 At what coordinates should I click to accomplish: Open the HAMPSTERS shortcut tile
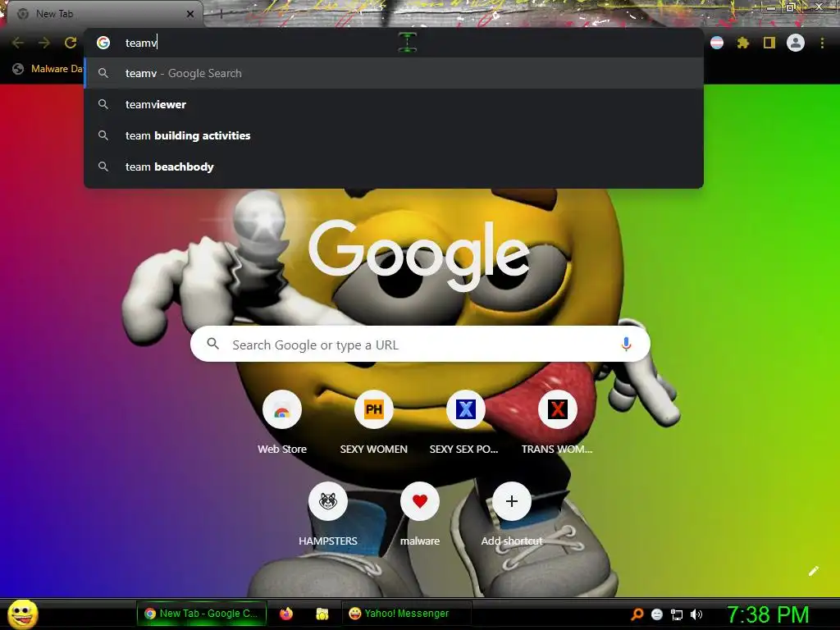click(328, 514)
